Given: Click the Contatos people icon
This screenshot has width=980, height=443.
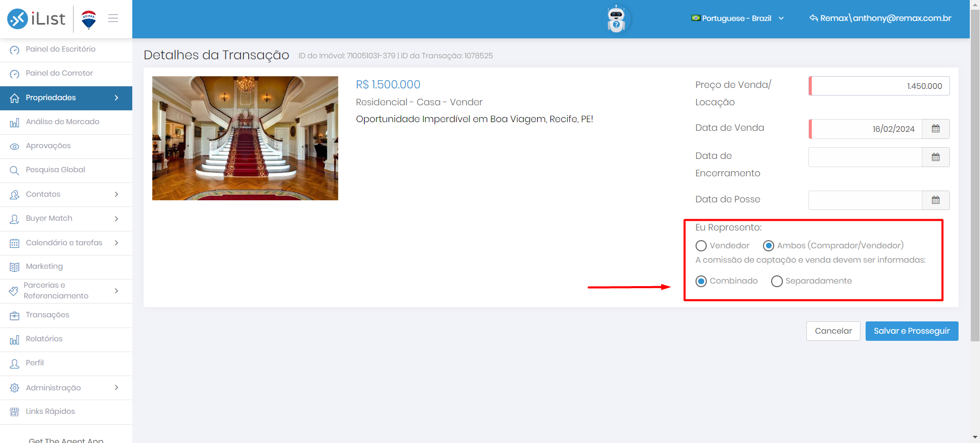Looking at the screenshot, I should coord(14,194).
